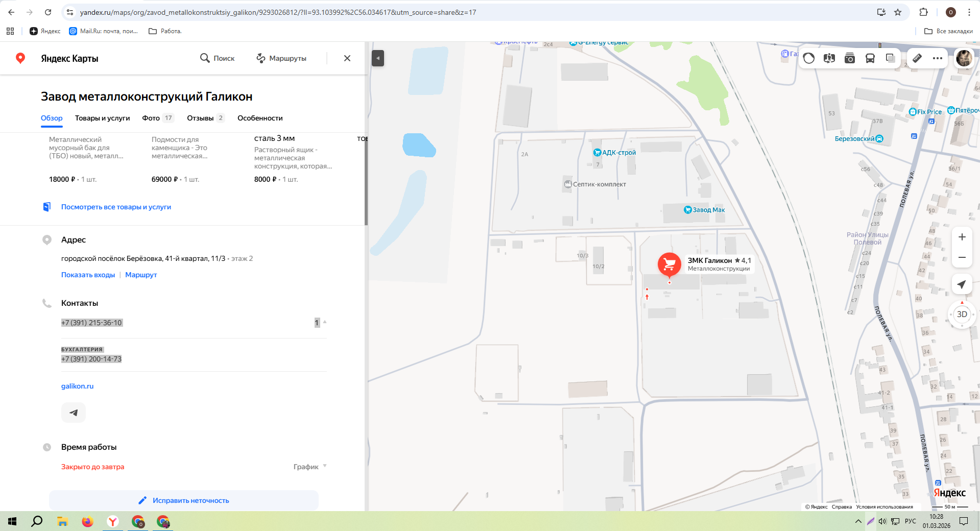Expand the График working hours dropdown

pyautogui.click(x=310, y=467)
